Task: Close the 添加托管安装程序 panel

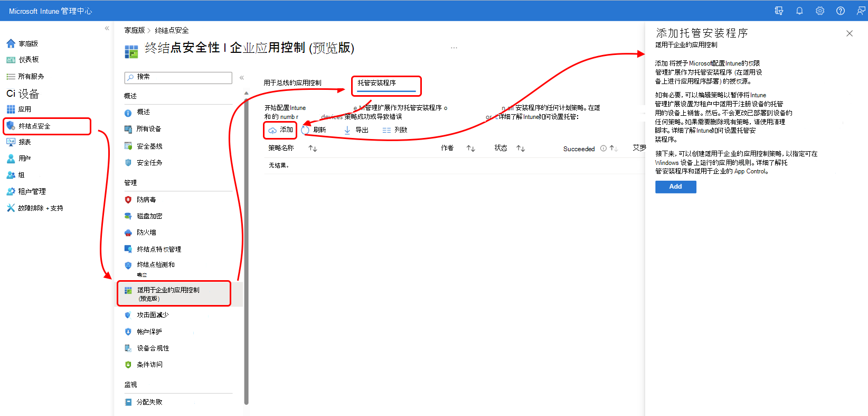Action: (850, 33)
